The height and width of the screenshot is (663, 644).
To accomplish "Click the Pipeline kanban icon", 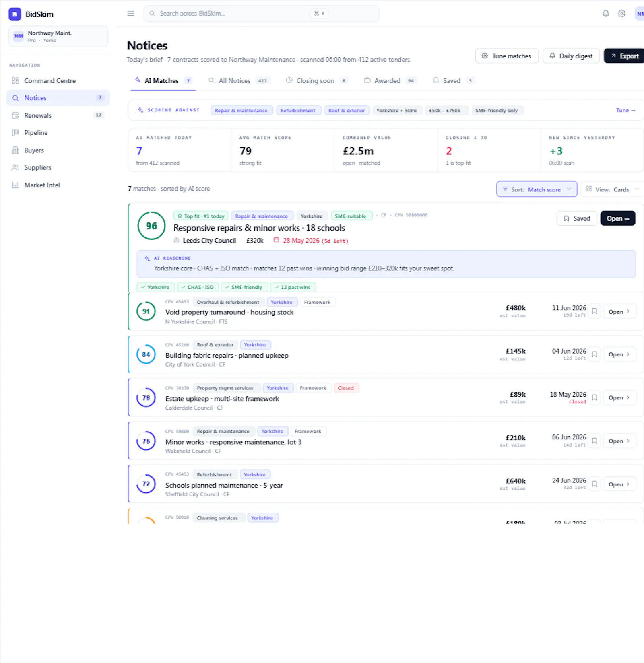I will click(x=15, y=133).
